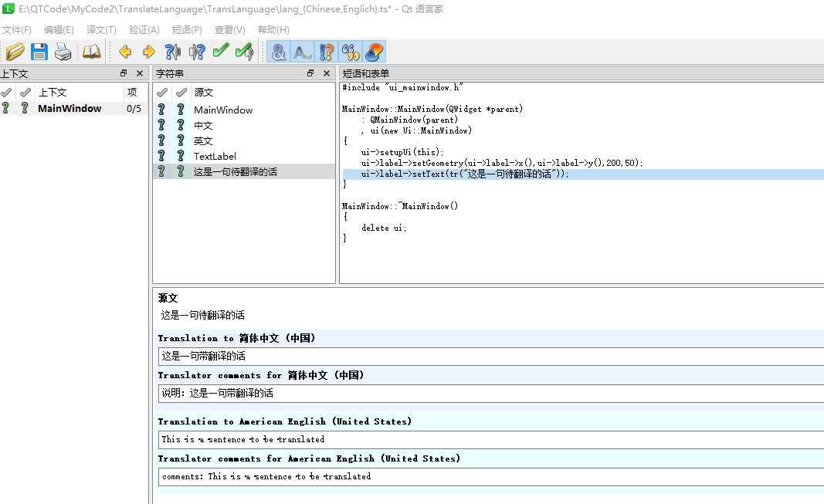
Task: Open the 验证(A) menu
Action: click(144, 30)
